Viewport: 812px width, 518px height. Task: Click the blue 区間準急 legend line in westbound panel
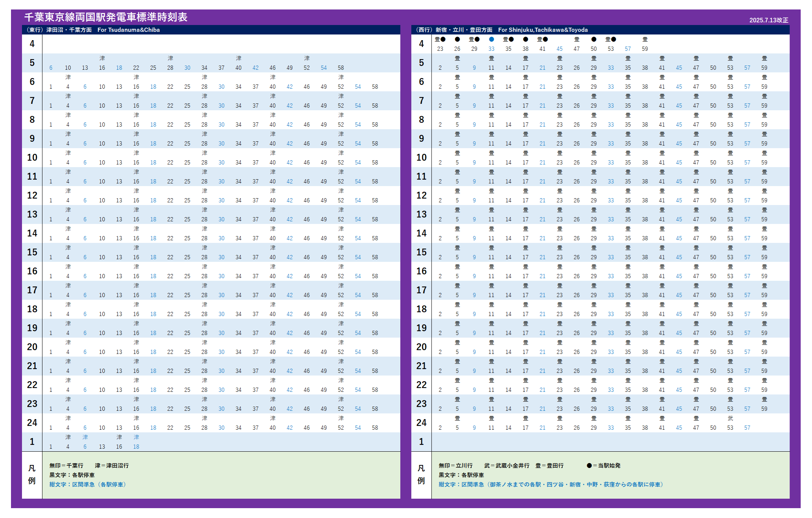[550, 485]
